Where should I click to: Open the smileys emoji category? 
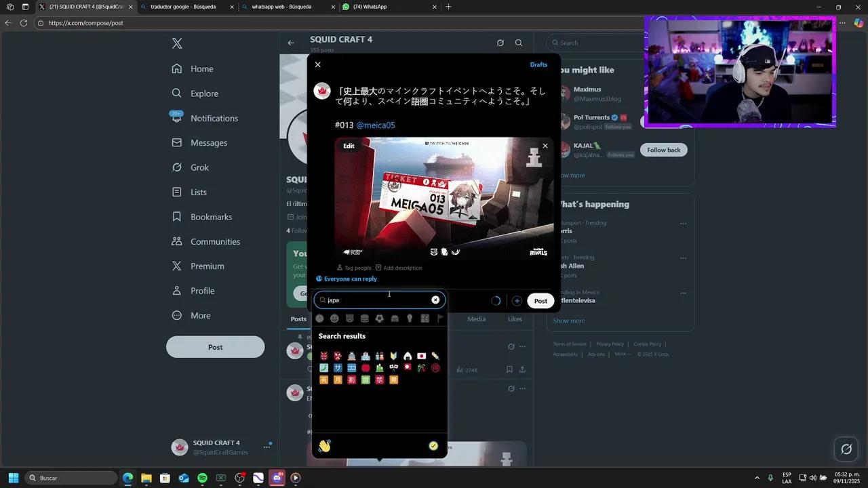click(x=334, y=318)
